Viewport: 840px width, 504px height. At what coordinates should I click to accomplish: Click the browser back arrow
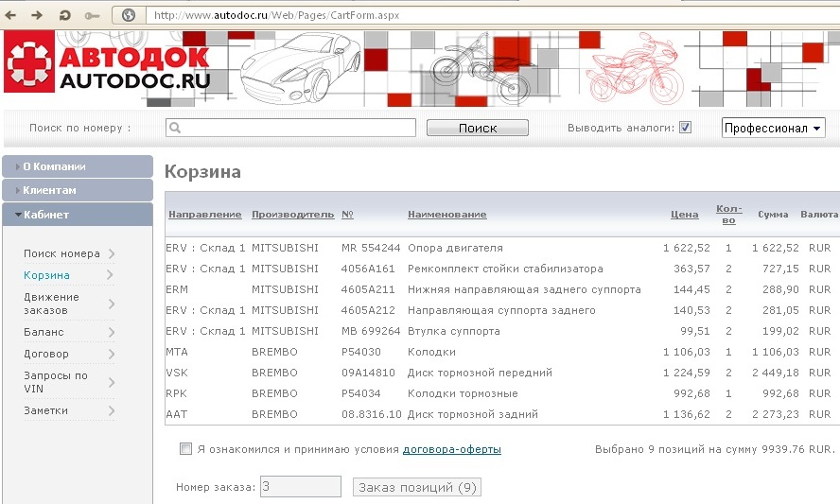(x=12, y=15)
